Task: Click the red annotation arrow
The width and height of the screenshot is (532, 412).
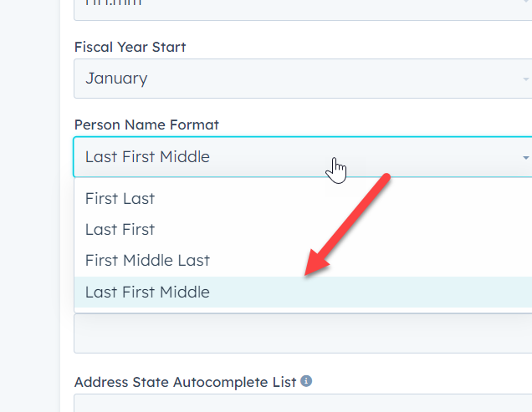Action: coord(346,224)
